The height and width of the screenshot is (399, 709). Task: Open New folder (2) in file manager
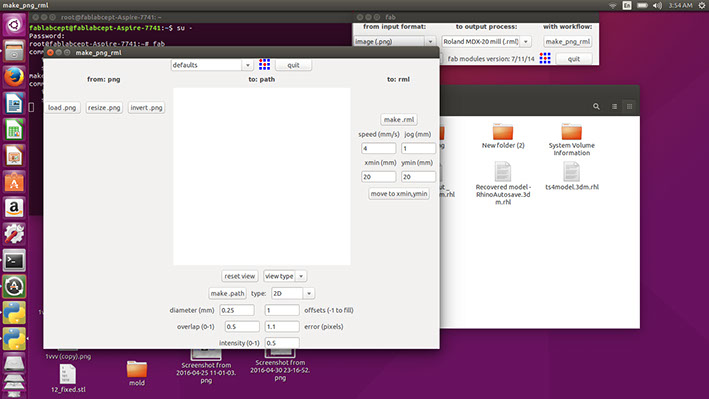[503, 136]
